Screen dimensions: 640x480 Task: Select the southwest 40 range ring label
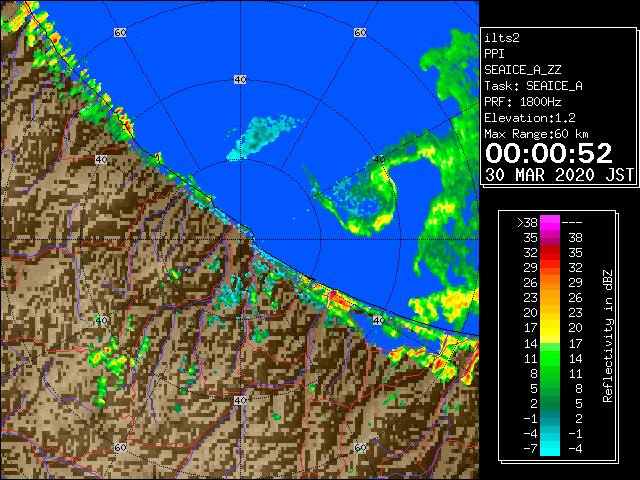tap(101, 320)
